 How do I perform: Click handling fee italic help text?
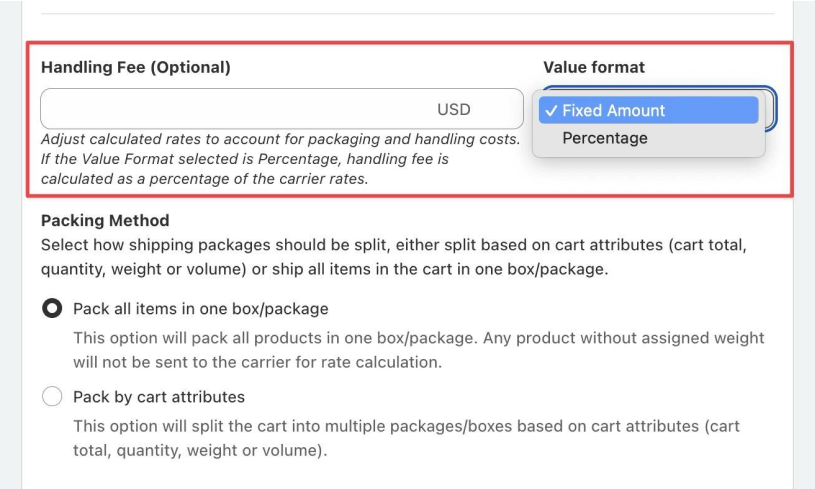point(281,159)
